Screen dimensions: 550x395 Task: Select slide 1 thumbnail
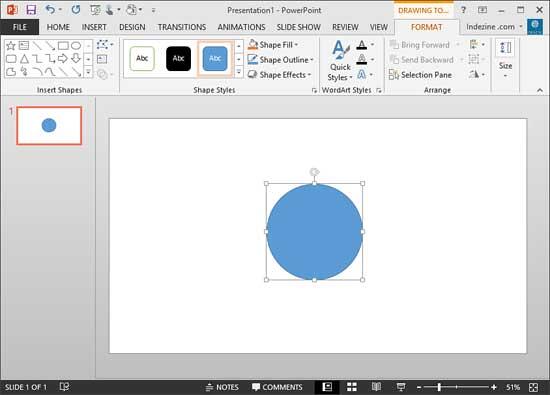click(x=49, y=126)
